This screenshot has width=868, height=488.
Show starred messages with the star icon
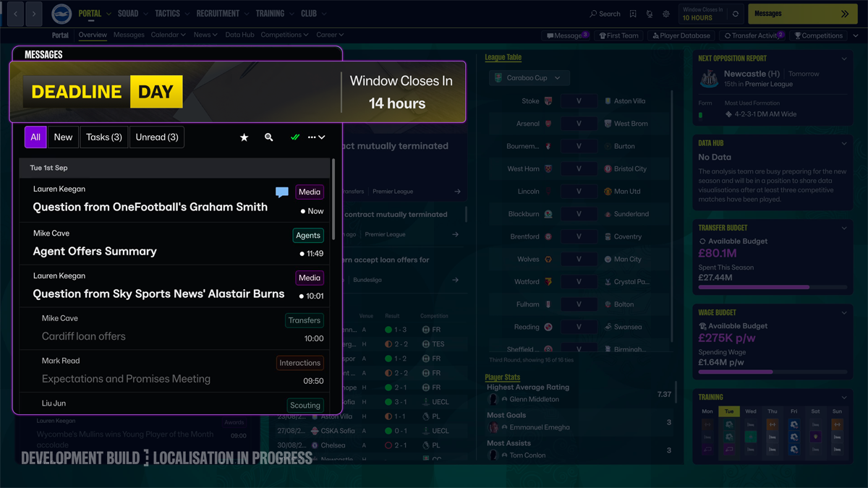coord(244,137)
